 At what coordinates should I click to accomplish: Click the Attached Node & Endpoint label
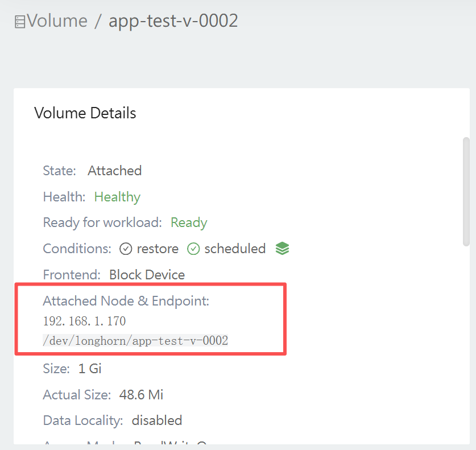[126, 301]
